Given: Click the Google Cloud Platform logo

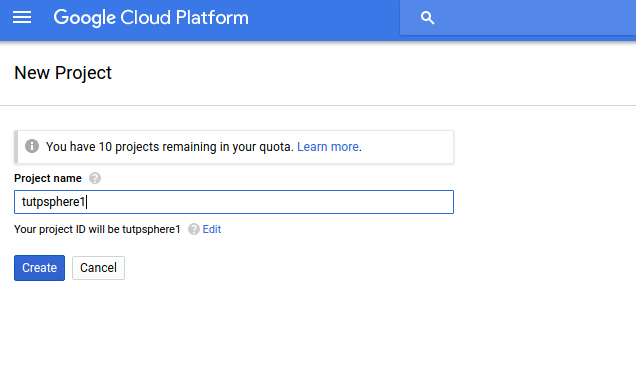Looking at the screenshot, I should (x=151, y=18).
